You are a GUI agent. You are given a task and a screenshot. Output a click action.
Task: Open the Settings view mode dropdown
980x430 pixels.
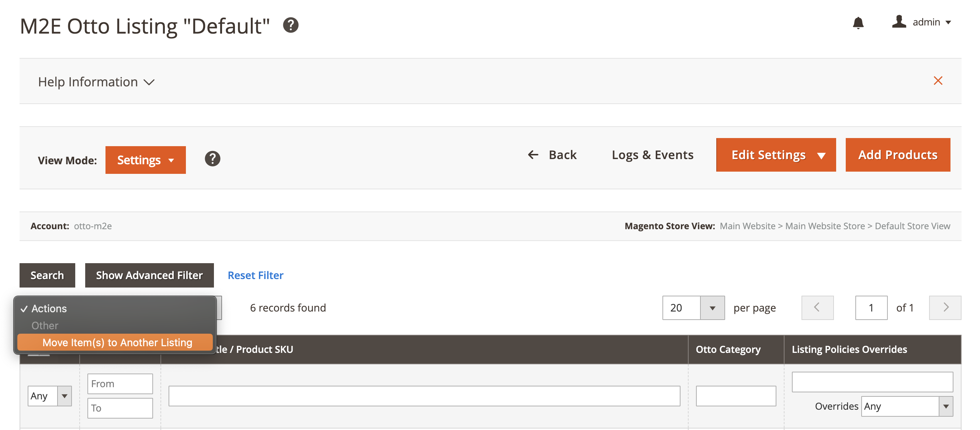(x=145, y=160)
